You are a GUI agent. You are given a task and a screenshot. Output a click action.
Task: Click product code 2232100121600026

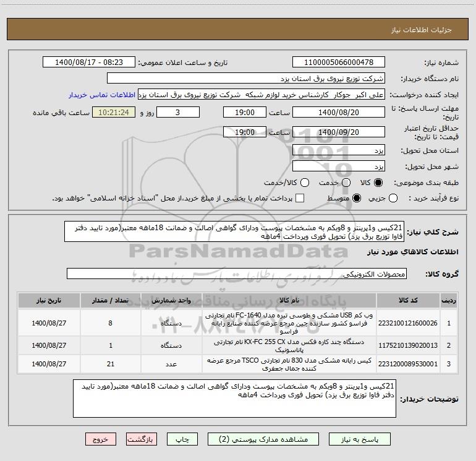tap(408, 323)
